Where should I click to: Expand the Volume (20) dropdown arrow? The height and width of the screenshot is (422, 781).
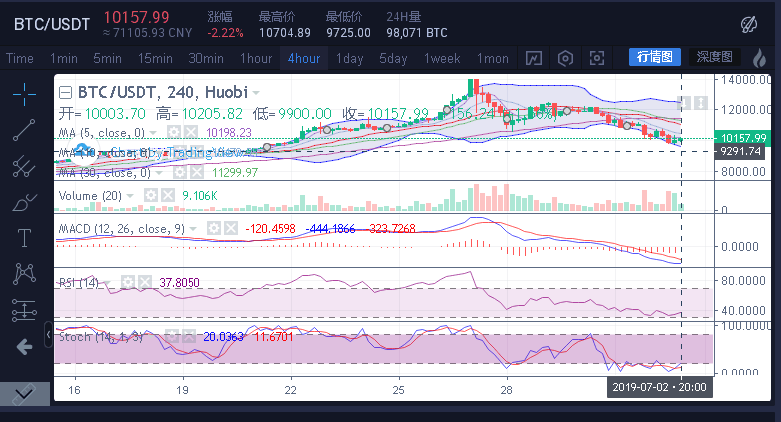click(x=130, y=196)
